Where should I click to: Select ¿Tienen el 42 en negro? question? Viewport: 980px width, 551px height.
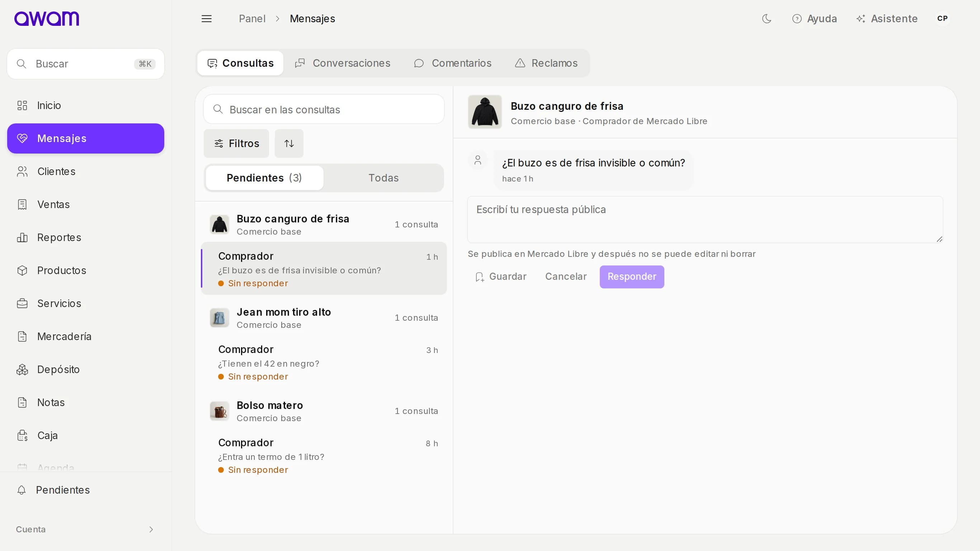324,362
